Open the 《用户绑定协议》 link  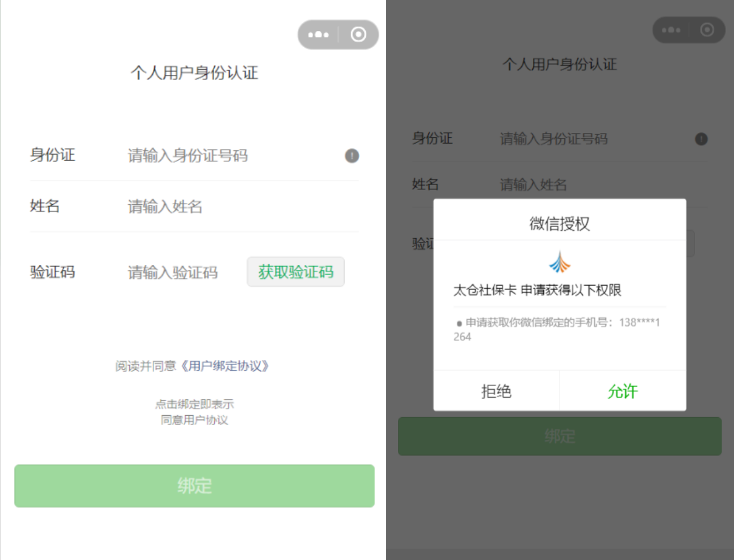pos(225,366)
